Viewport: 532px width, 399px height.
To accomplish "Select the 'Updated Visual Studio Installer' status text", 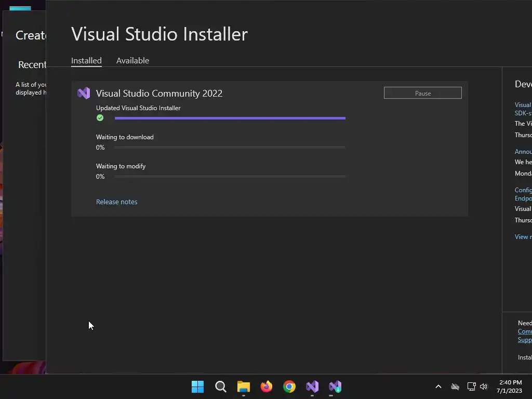I will point(138,108).
